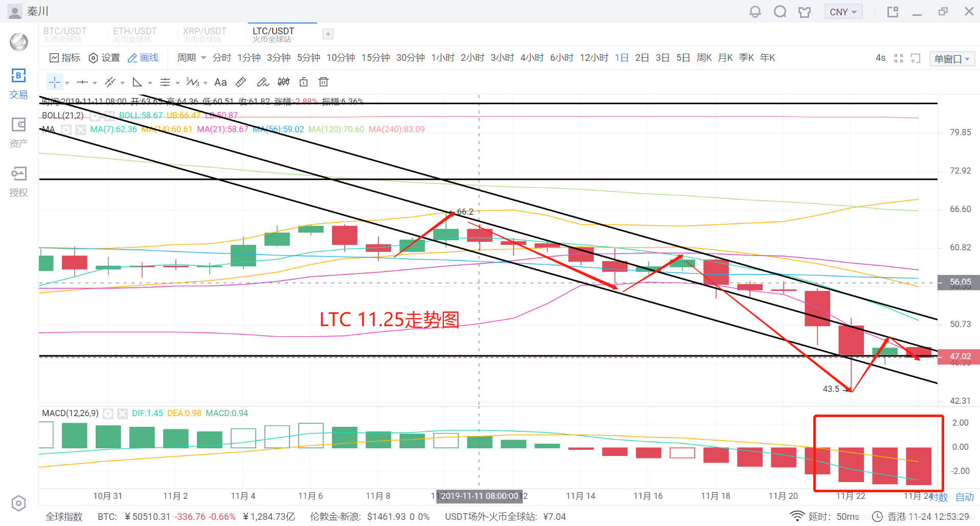The width and height of the screenshot is (980, 526).
Task: Open the 交易 trading sidebar section
Action: pyautogui.click(x=18, y=84)
